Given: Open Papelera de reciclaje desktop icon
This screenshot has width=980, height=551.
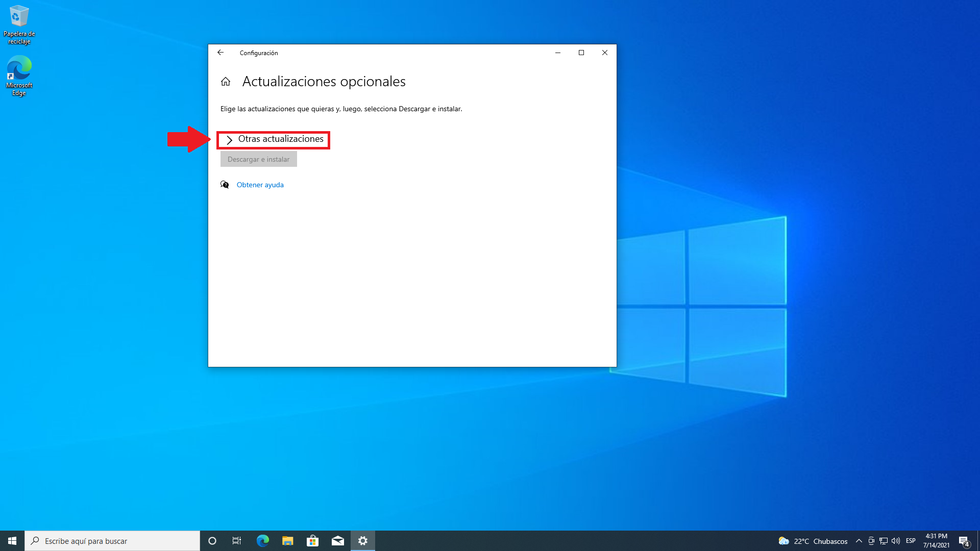Looking at the screenshot, I should coord(19,24).
